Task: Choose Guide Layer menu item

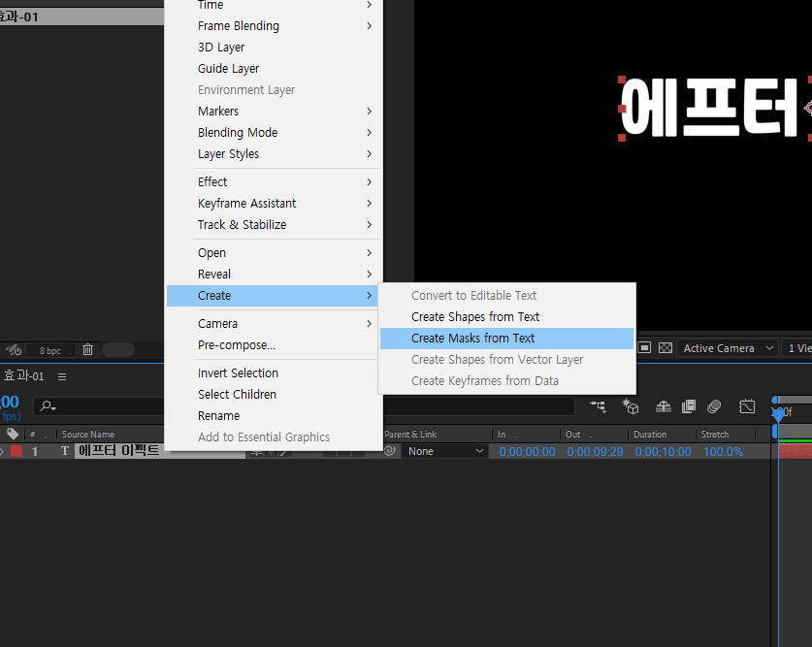Action: (275, 68)
